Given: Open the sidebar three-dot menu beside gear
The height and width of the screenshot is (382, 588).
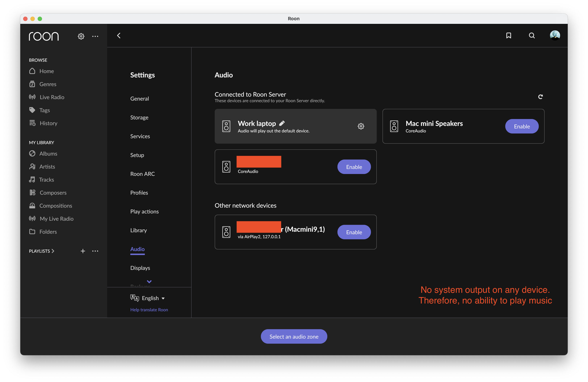Looking at the screenshot, I should pyautogui.click(x=95, y=36).
